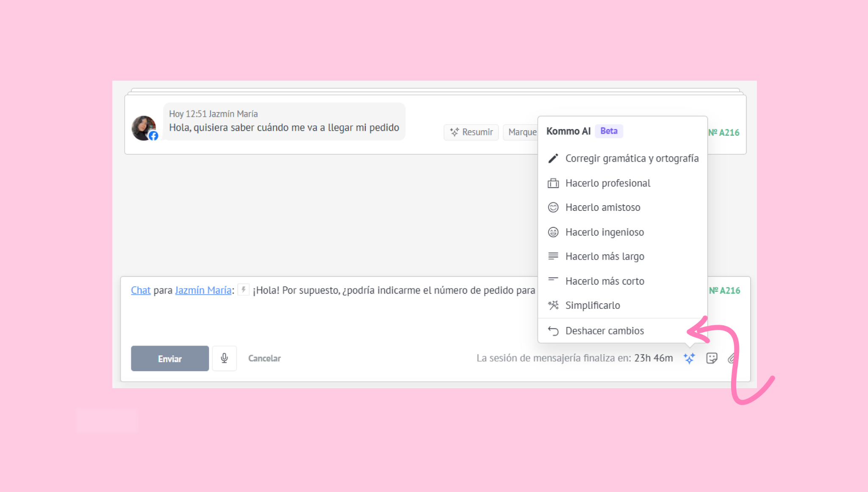Select Hacerlo más corto
This screenshot has width=868, height=492.
click(x=623, y=281)
